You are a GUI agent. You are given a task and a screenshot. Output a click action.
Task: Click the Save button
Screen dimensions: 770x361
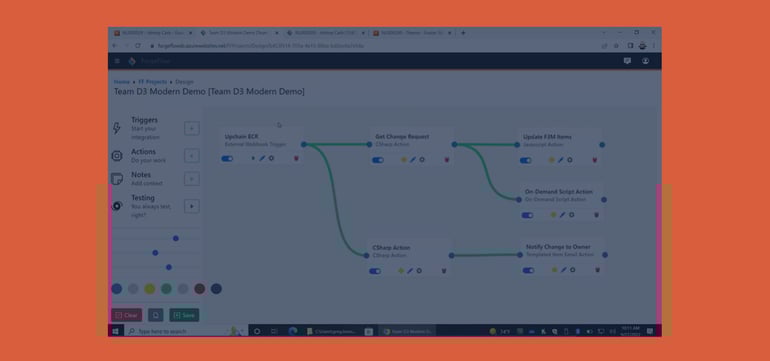point(184,315)
